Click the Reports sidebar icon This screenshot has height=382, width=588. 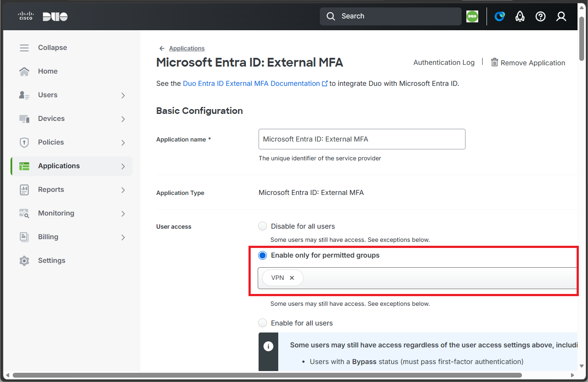[24, 190]
